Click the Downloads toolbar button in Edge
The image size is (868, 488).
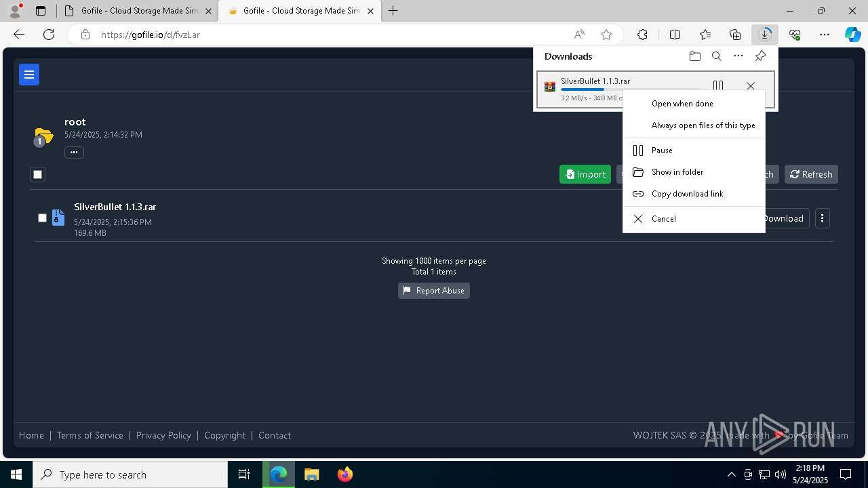[x=765, y=35]
